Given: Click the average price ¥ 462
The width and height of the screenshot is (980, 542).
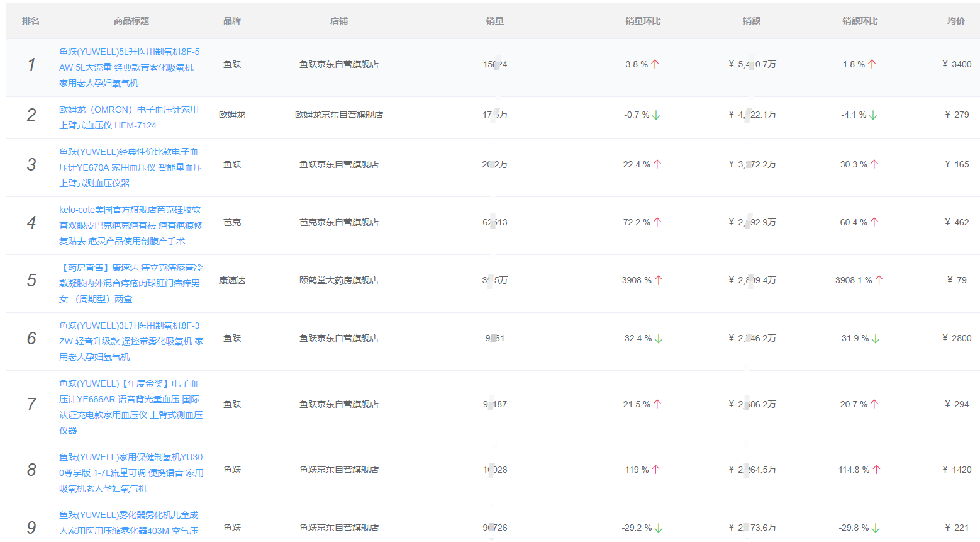Looking at the screenshot, I should coord(957,222).
